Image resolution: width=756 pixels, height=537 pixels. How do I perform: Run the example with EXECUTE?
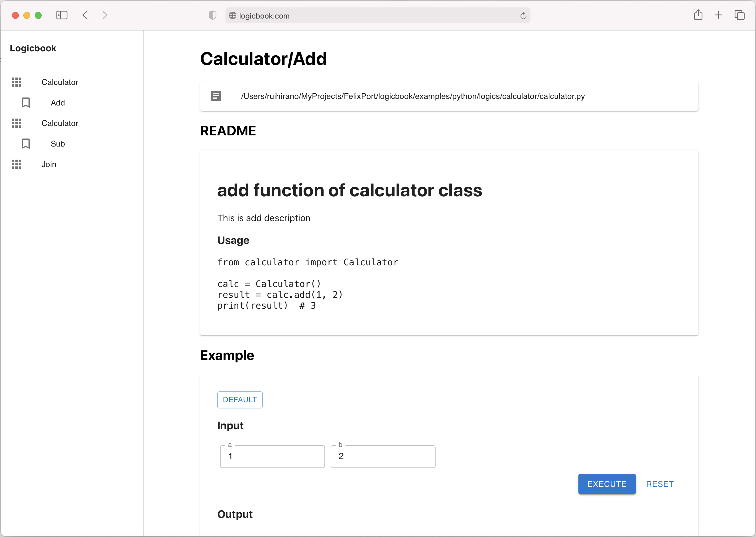click(x=607, y=484)
